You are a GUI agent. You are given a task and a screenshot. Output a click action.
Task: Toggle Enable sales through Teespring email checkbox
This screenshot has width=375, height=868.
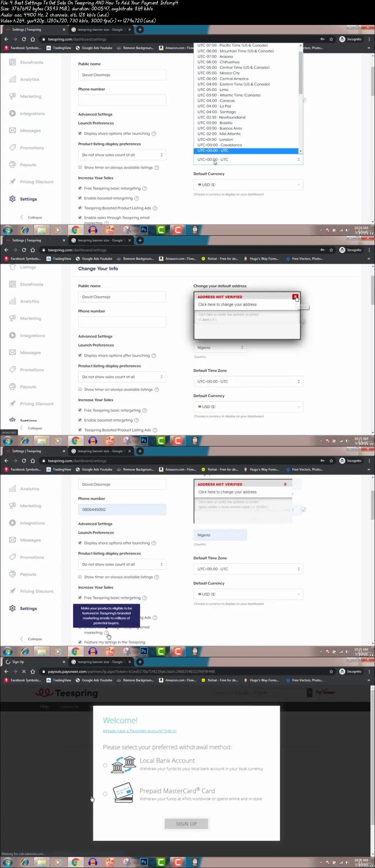(80, 217)
